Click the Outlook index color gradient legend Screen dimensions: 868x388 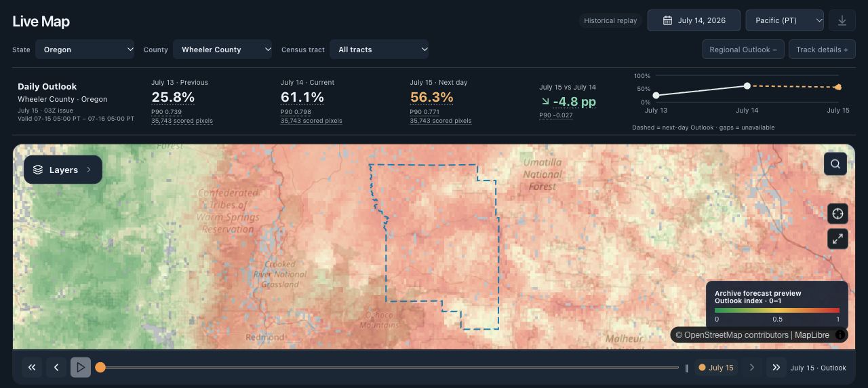[776, 310]
